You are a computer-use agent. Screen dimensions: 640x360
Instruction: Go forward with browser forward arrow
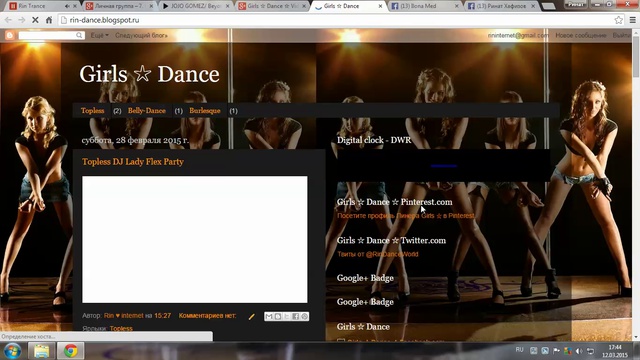[x=22, y=20]
